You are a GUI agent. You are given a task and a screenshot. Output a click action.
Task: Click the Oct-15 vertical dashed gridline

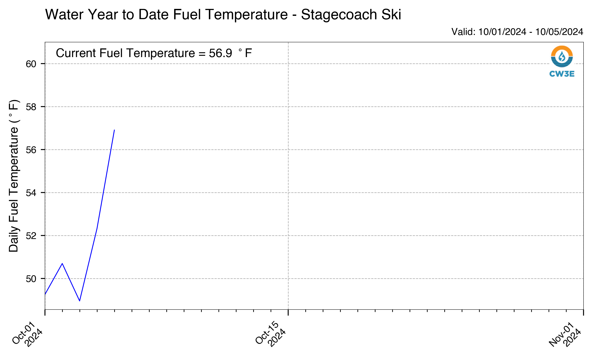[288, 176]
